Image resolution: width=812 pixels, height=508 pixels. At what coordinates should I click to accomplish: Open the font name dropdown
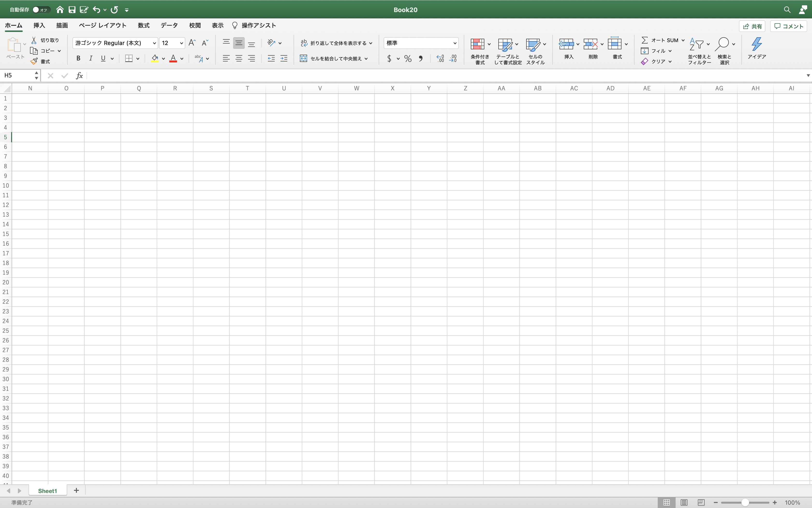click(154, 43)
